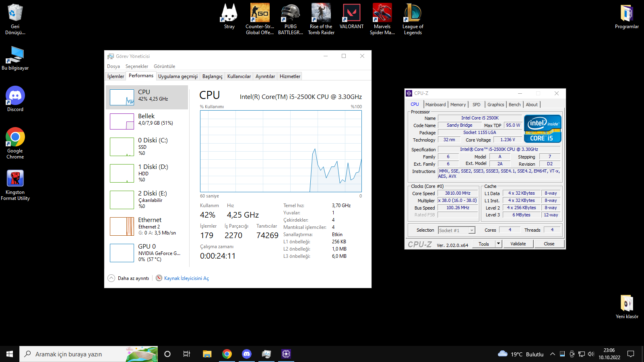Switch to the Uygulama geçmişi tab
Viewport: 644px width, 362px height.
pos(178,76)
